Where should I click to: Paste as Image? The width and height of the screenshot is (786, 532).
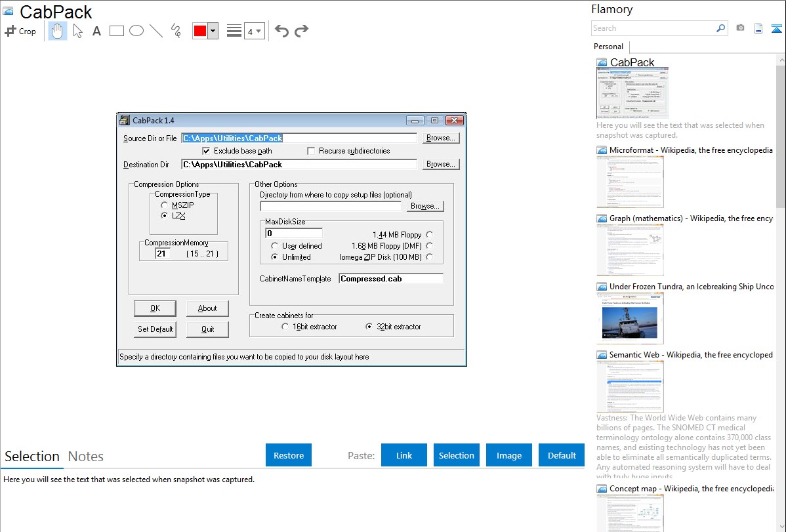click(x=508, y=455)
